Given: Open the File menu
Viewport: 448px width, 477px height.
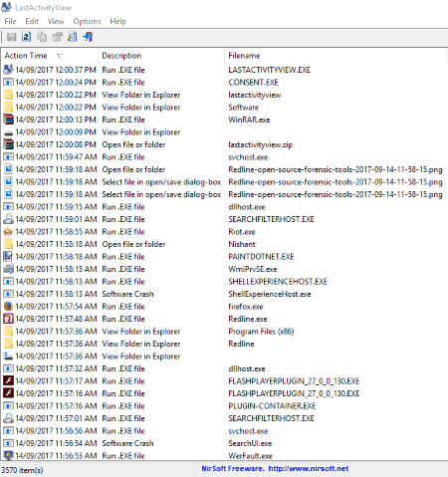Looking at the screenshot, I should [10, 22].
